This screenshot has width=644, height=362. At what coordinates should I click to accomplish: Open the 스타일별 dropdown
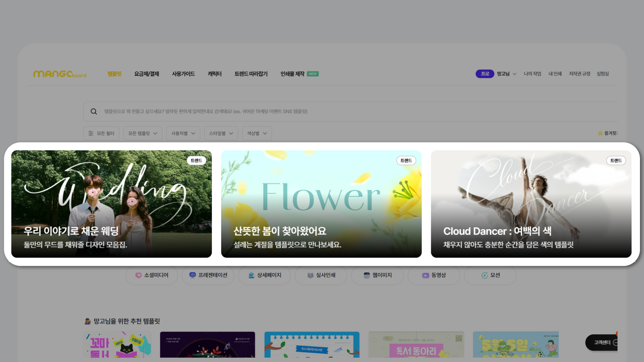(x=221, y=133)
